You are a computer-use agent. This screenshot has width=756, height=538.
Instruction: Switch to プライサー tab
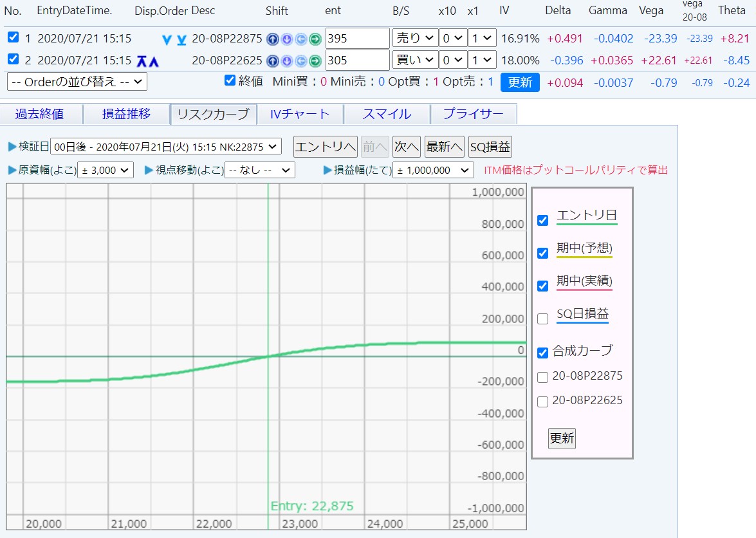pyautogui.click(x=474, y=115)
